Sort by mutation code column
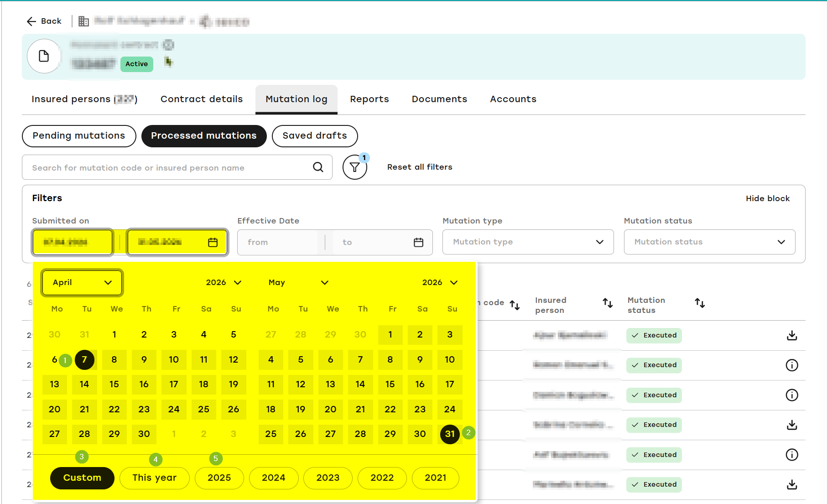The image size is (827, 504). point(515,305)
